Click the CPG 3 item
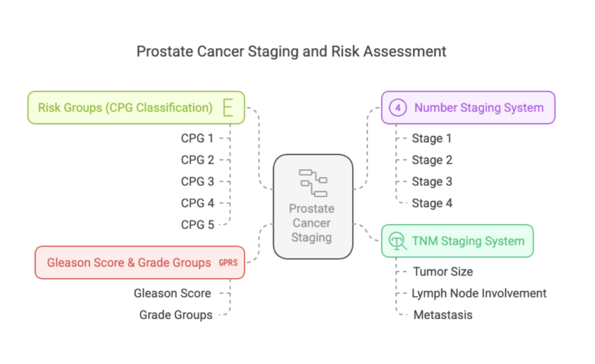The height and width of the screenshot is (364, 595). (x=198, y=182)
